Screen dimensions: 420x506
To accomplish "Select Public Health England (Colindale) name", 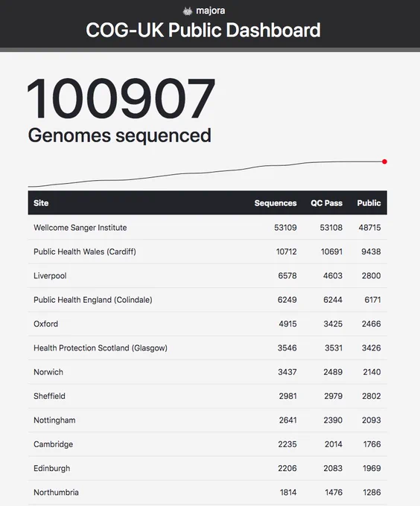I will point(93,300).
